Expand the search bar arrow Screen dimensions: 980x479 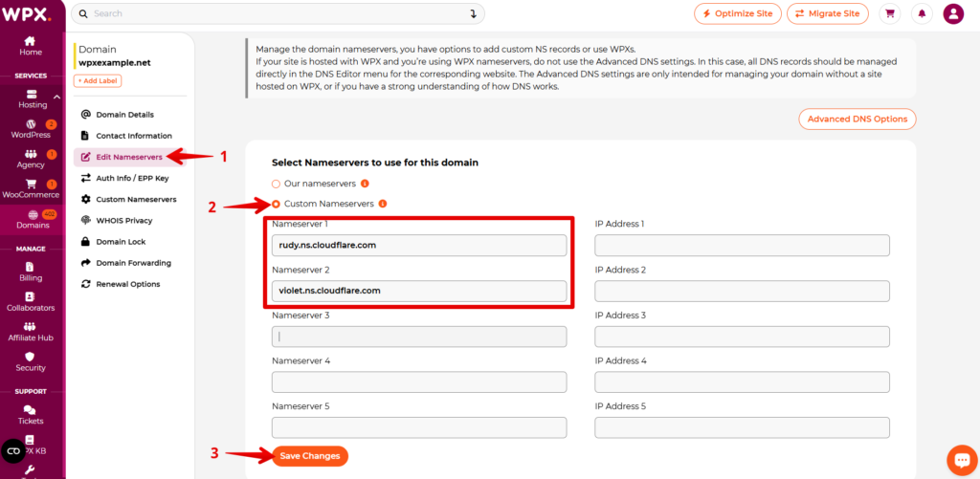tap(473, 13)
